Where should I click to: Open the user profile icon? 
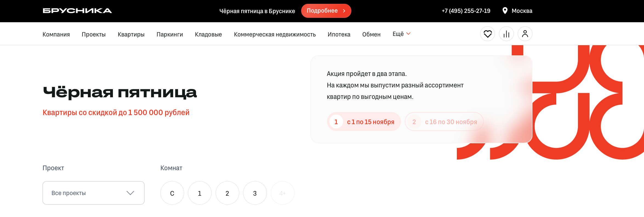pos(525,34)
